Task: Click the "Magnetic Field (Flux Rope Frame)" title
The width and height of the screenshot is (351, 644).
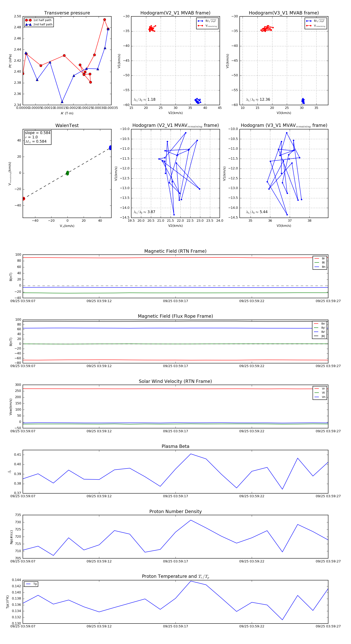Action: pyautogui.click(x=175, y=316)
